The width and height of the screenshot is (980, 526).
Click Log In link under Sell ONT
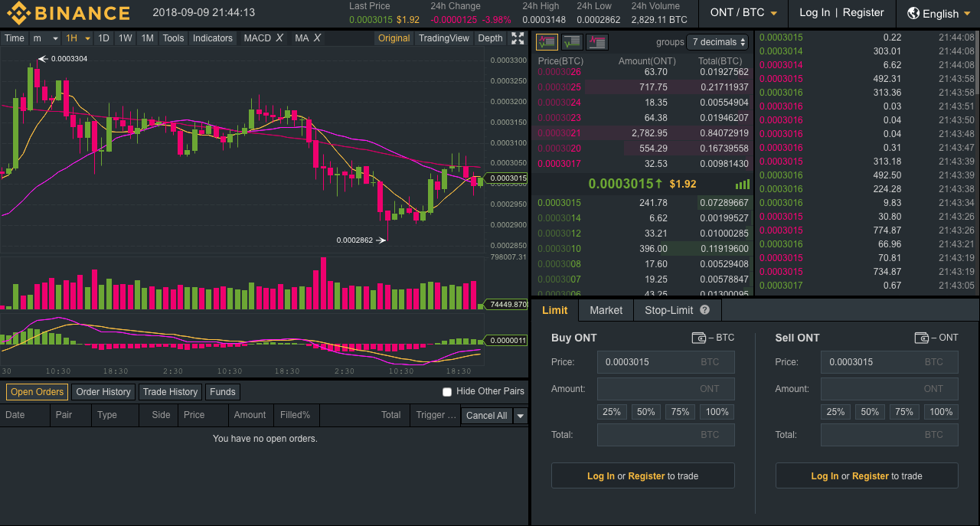(x=825, y=476)
